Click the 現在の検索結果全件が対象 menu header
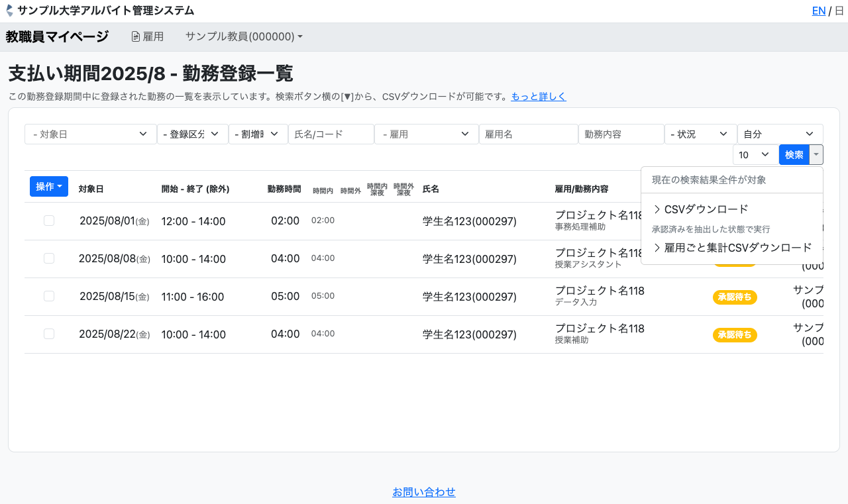The height and width of the screenshot is (504, 848). tap(709, 179)
